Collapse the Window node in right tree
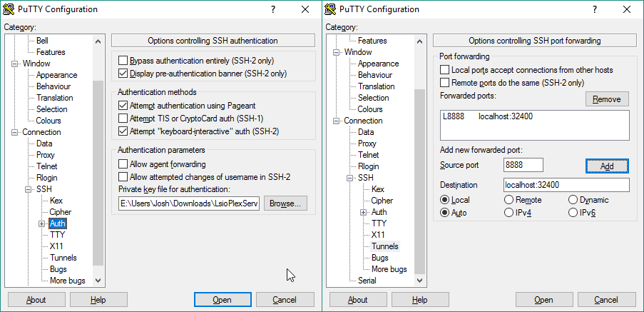The image size is (644, 312). pyautogui.click(x=337, y=52)
